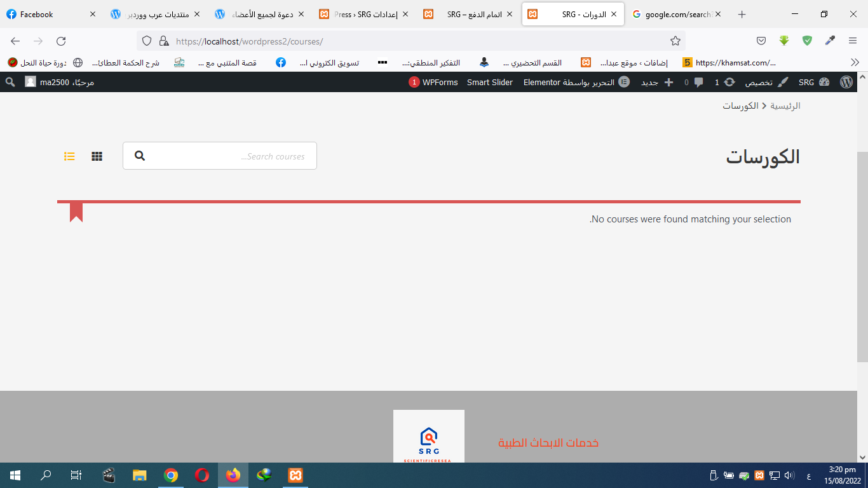Open the Windows Start menu
868x488 pixels.
15,475
